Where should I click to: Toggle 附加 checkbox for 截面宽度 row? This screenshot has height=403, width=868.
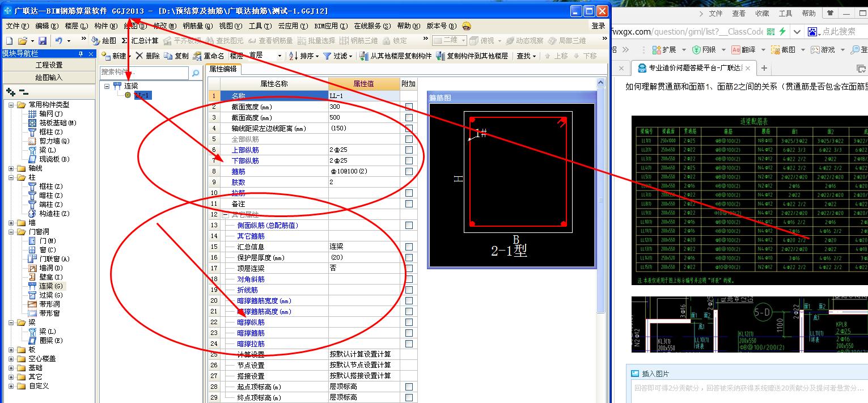pyautogui.click(x=409, y=107)
